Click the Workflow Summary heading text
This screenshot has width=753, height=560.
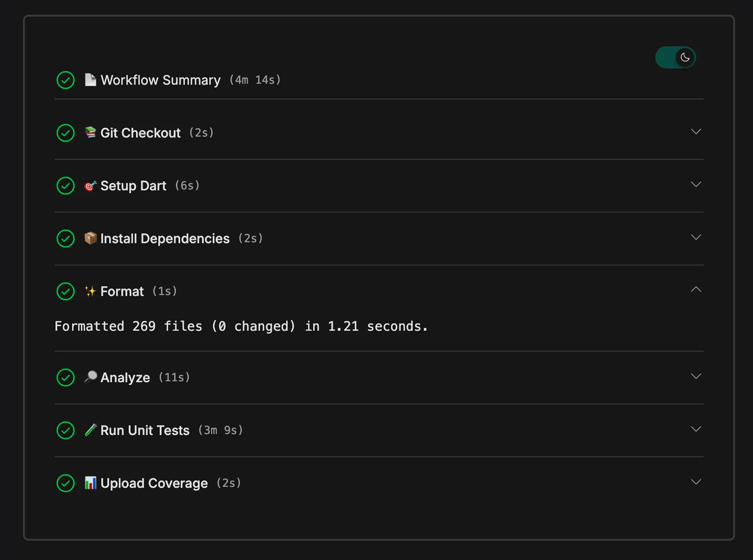click(x=160, y=80)
